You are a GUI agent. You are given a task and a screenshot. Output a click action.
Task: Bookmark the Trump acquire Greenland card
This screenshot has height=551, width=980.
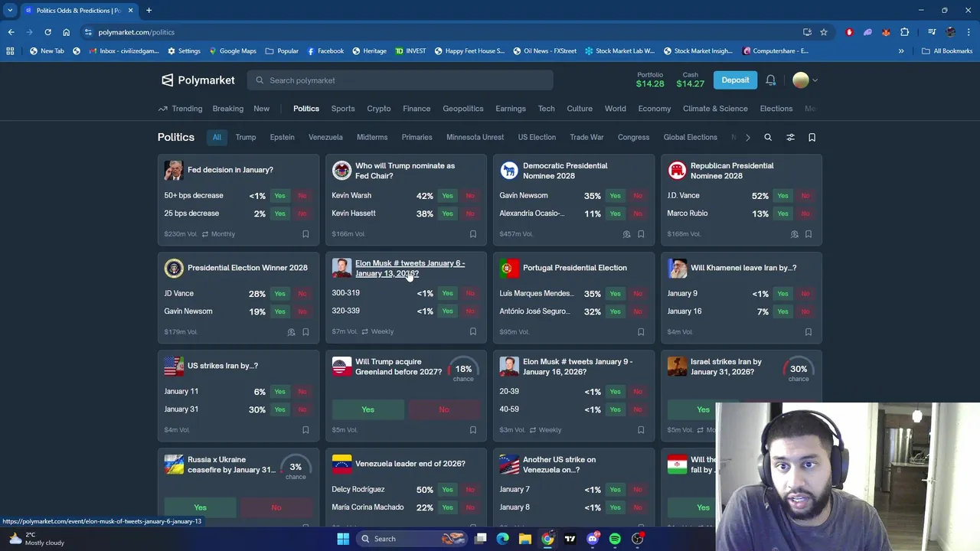click(x=473, y=430)
